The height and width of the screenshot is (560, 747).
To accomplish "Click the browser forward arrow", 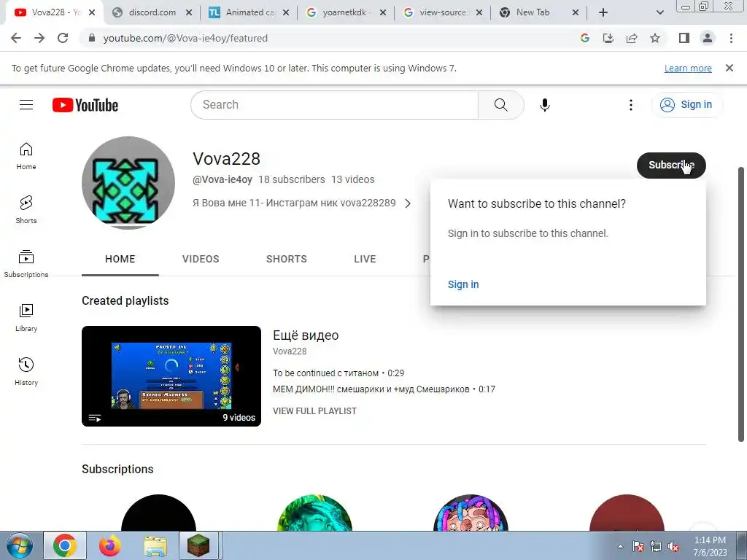I will click(39, 38).
